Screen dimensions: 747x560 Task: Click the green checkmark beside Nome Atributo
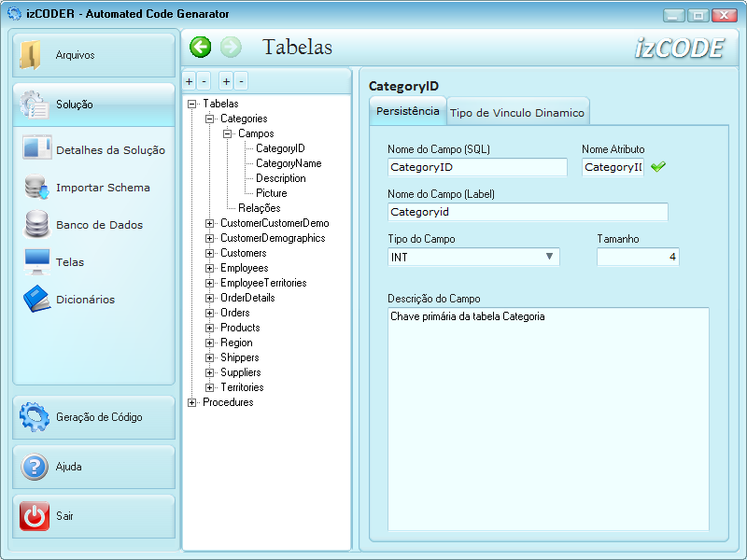tap(658, 167)
